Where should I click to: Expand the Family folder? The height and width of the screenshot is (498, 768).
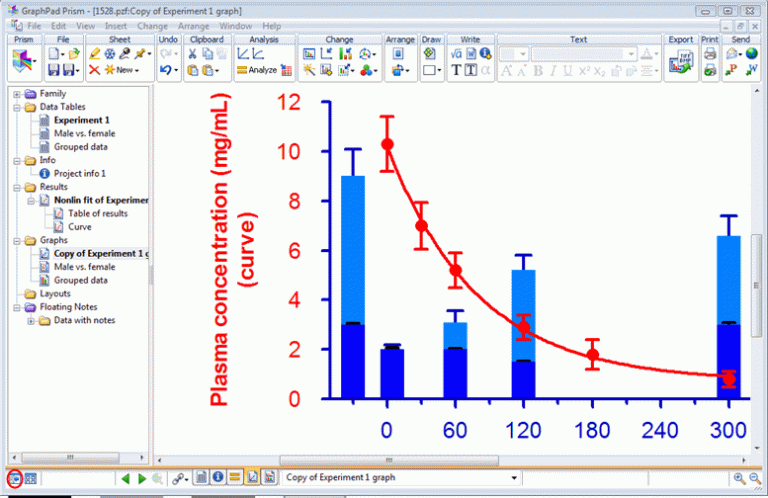click(x=17, y=94)
